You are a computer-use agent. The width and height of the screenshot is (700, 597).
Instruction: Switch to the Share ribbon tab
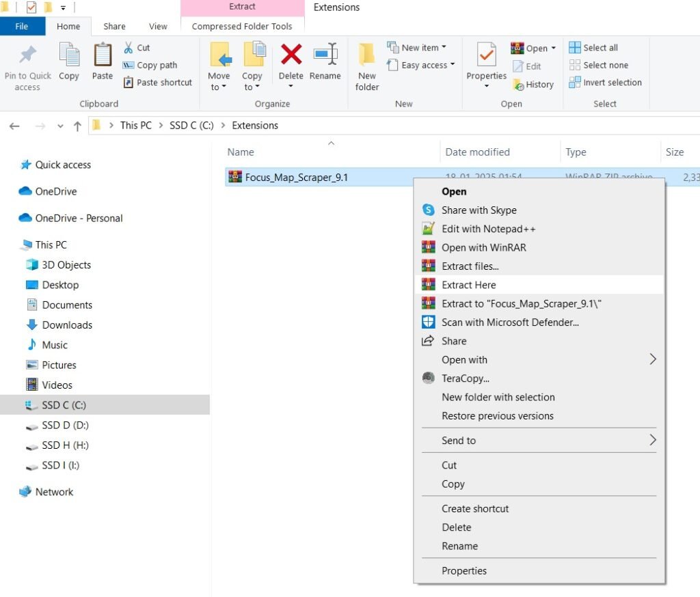(113, 26)
